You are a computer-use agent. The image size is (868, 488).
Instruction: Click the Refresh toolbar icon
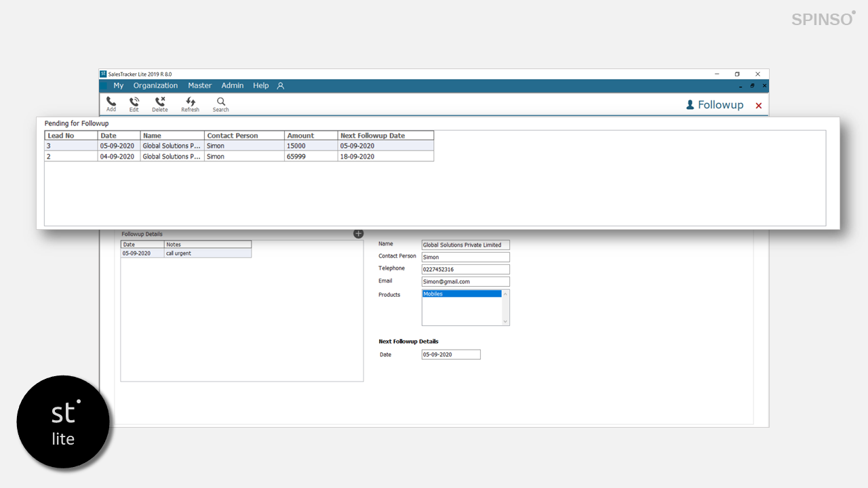(x=191, y=102)
